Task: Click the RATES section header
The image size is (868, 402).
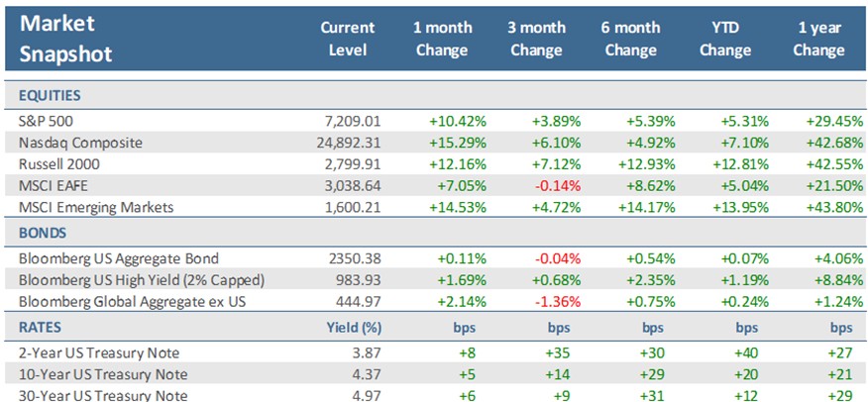Action: [x=40, y=328]
